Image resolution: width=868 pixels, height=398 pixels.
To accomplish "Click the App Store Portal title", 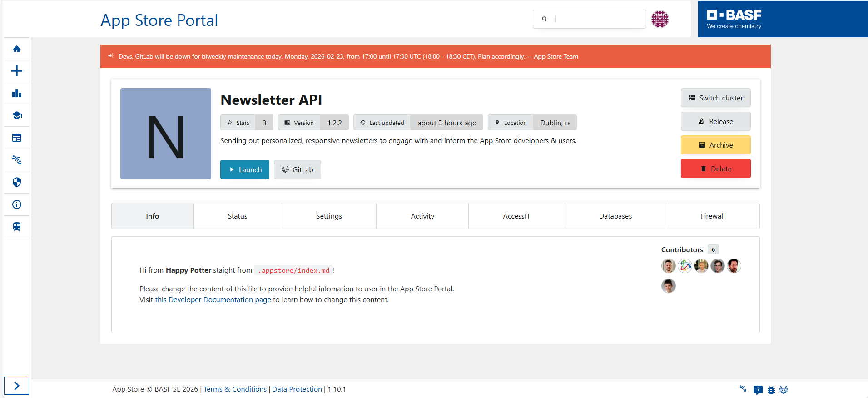I will pyautogui.click(x=159, y=20).
